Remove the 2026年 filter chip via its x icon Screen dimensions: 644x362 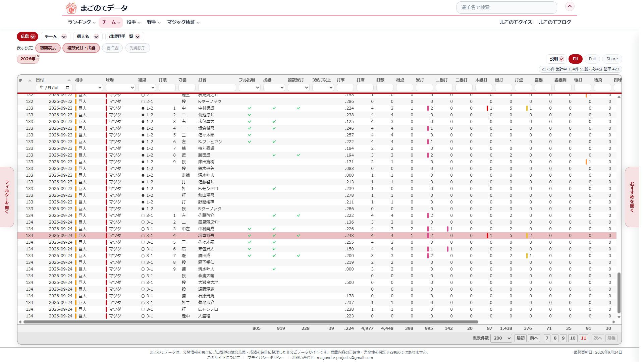(38, 56)
